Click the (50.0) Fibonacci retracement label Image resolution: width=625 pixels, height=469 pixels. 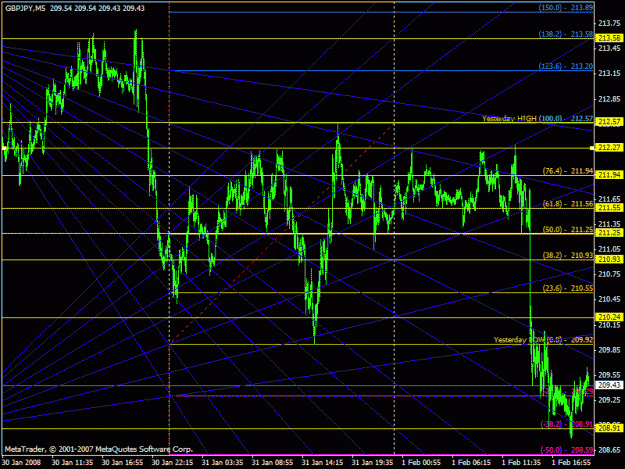pyautogui.click(x=552, y=230)
